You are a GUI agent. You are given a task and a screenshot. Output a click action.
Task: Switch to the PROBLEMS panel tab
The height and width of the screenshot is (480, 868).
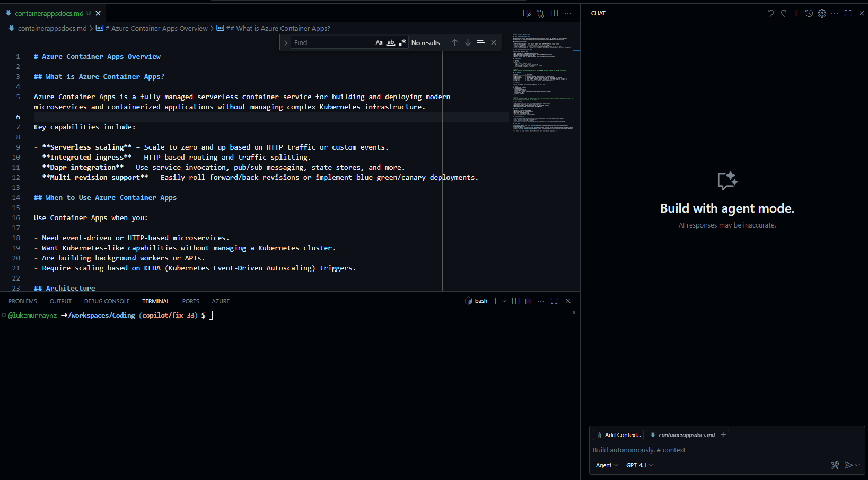[23, 301]
